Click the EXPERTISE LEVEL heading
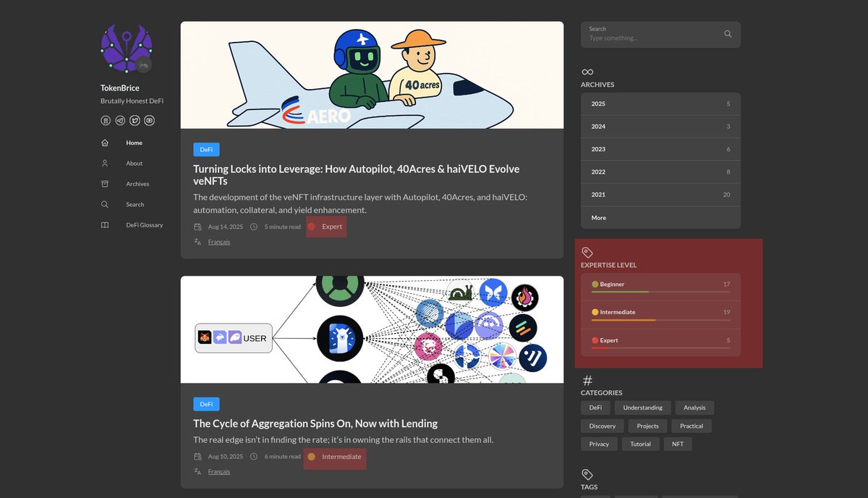The width and height of the screenshot is (868, 498). click(x=609, y=265)
